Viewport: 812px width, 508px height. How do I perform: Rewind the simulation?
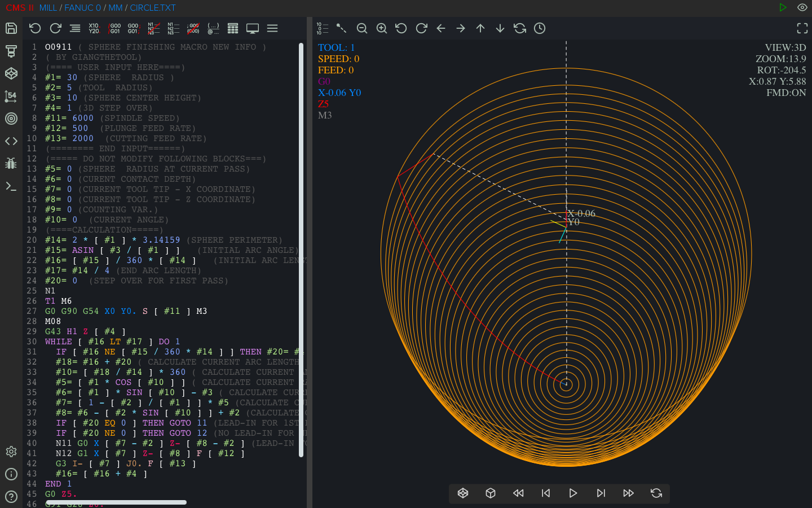pos(518,493)
